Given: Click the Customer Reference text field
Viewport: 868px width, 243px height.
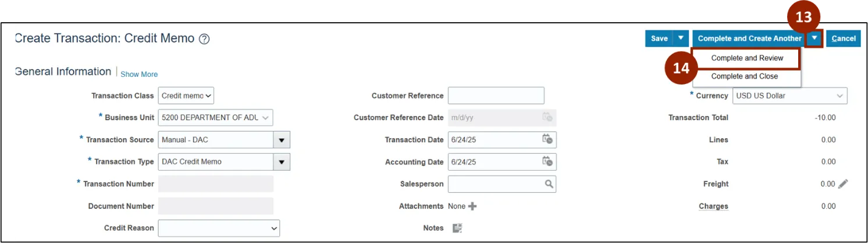Looking at the screenshot, I should [496, 96].
